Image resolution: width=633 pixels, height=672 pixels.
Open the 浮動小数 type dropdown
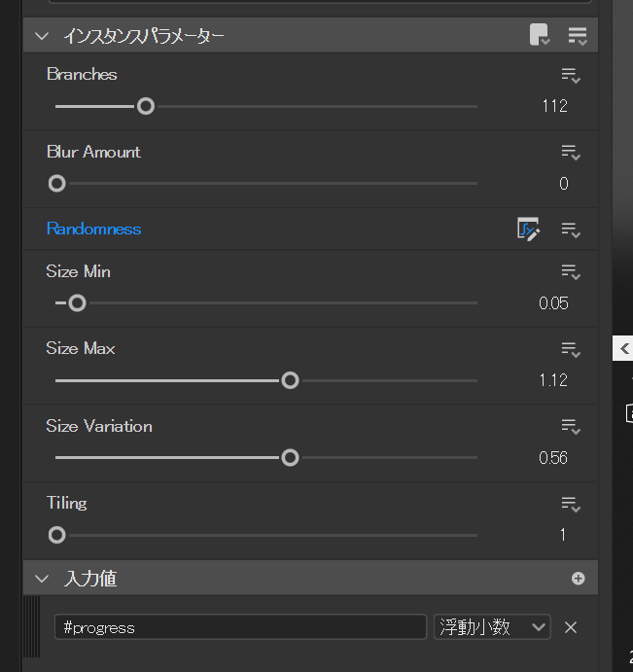point(492,627)
